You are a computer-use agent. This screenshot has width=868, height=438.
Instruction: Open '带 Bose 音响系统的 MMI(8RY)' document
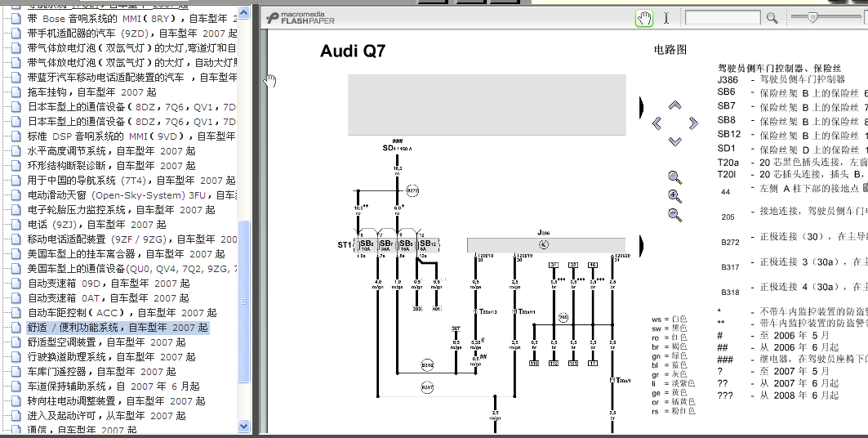131,18
